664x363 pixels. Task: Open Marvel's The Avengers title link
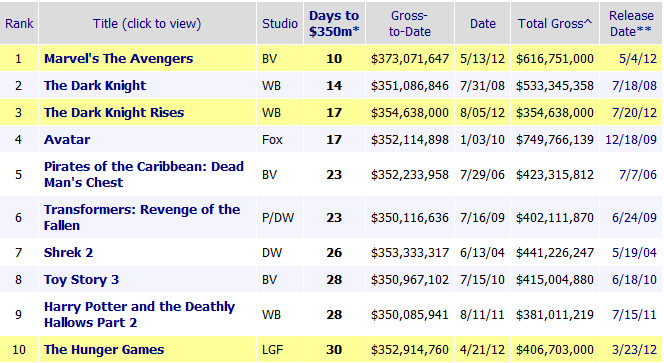pyautogui.click(x=119, y=58)
